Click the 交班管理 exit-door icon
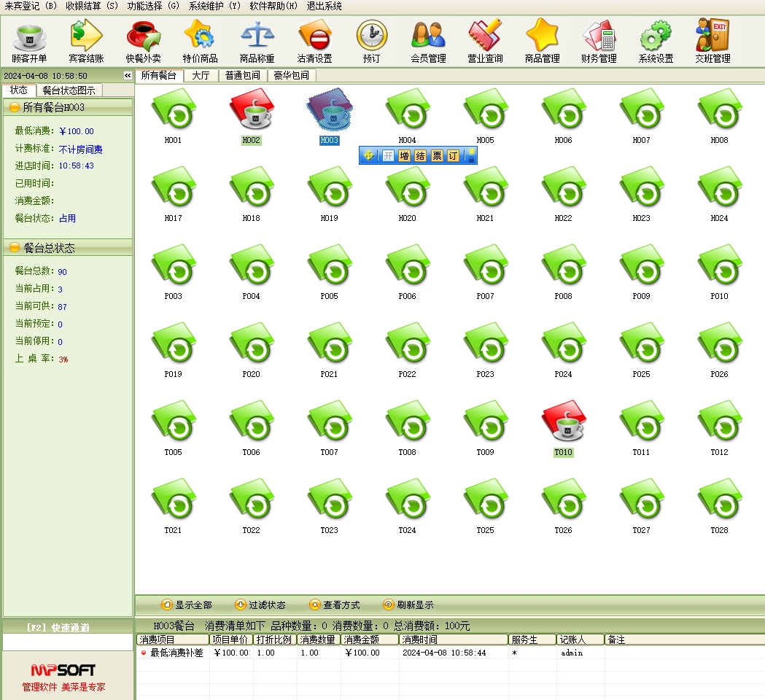The height and width of the screenshot is (700, 765). coord(712,41)
